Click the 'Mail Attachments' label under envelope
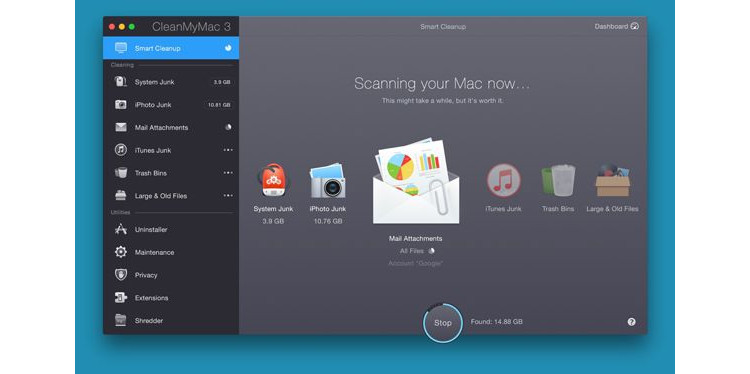Image resolution: width=750 pixels, height=374 pixels. [x=416, y=238]
